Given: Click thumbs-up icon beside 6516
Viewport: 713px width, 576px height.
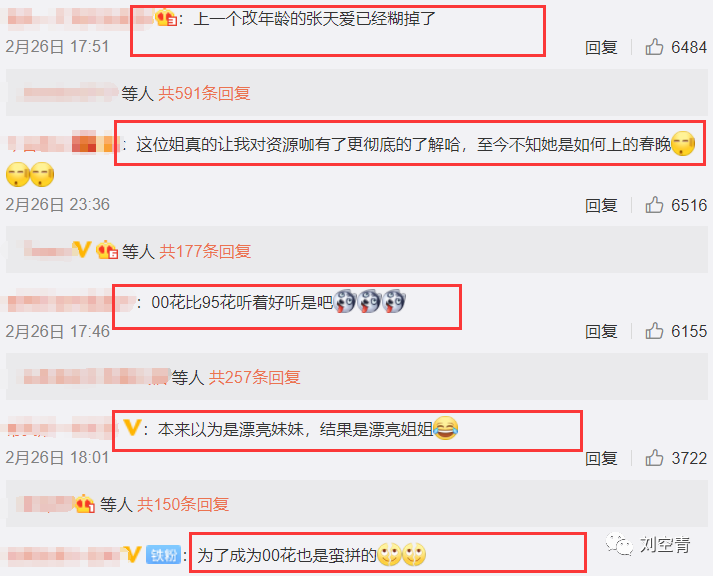Looking at the screenshot, I should [654, 205].
